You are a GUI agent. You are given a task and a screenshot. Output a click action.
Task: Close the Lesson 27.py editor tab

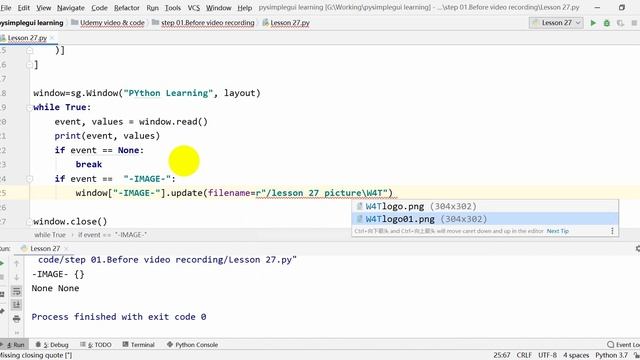pos(52,38)
